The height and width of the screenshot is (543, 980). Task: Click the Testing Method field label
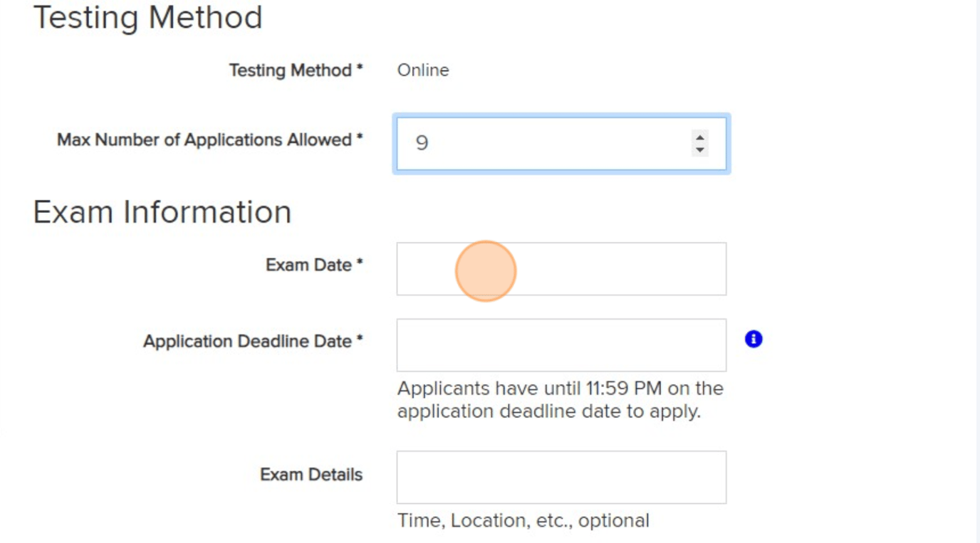pos(295,70)
